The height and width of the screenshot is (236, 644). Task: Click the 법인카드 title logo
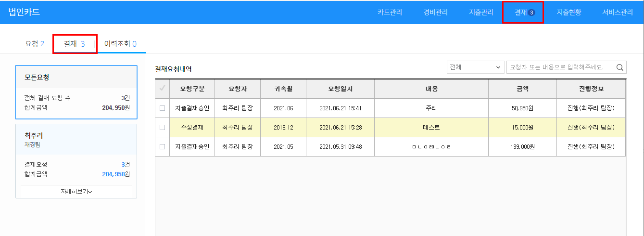pos(24,13)
